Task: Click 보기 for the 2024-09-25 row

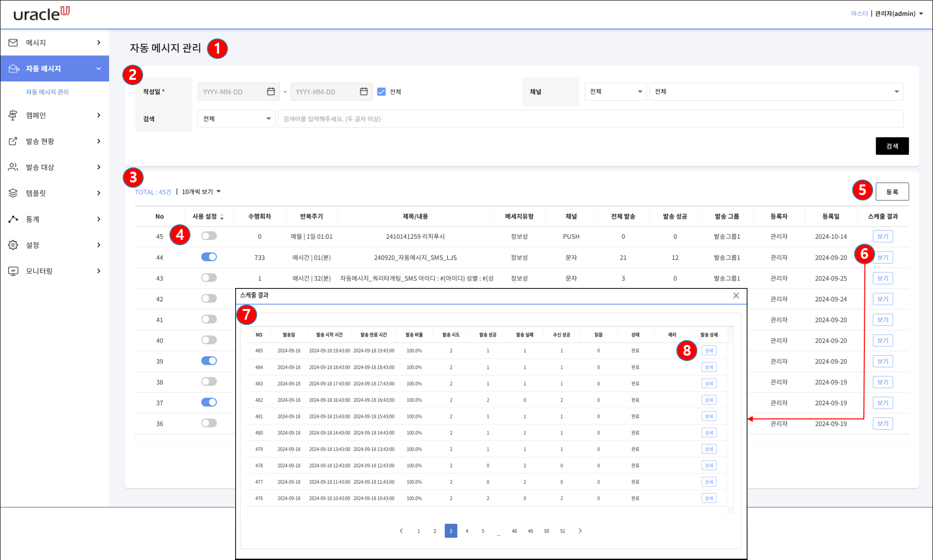Action: [882, 278]
